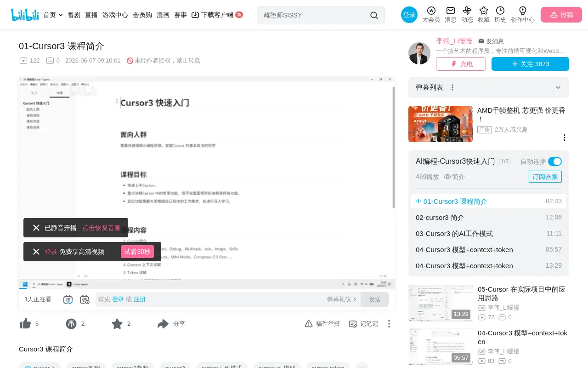
Task: Play 03-Cursor3 的AI工作模式 episode
Action: (x=489, y=234)
